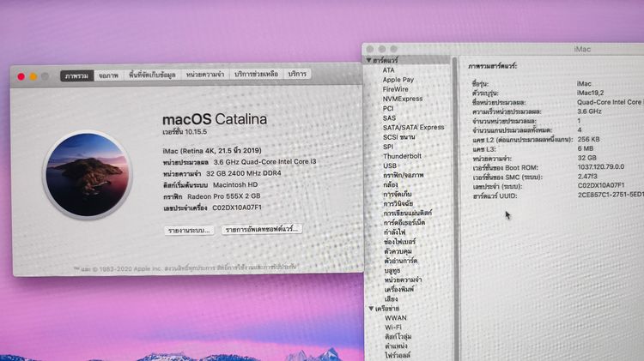
Task: Close the About This Mac window
Action: point(21,76)
